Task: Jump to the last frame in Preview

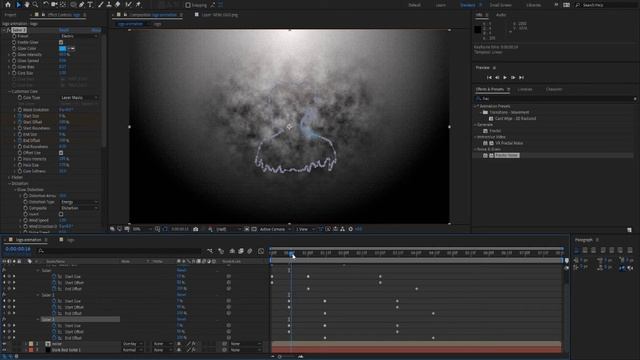Action: [x=521, y=77]
